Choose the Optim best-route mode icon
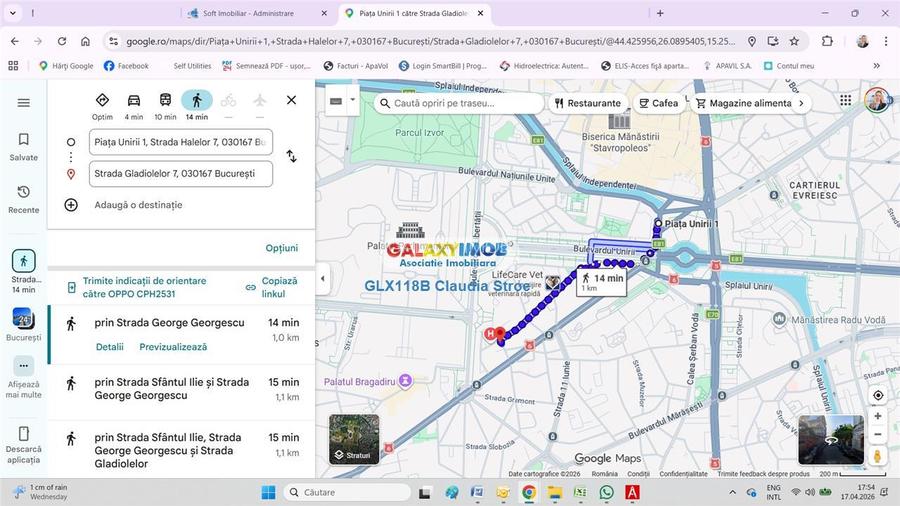 pos(102,101)
